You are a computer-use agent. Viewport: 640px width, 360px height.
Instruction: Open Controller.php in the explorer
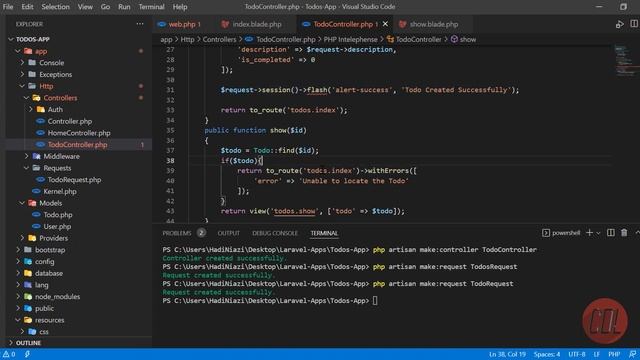[69, 121]
